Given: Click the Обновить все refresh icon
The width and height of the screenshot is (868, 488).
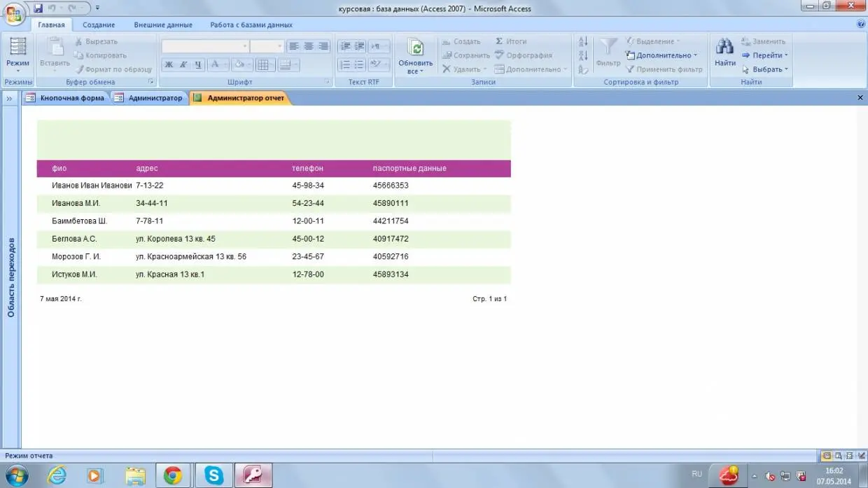Looking at the screenshot, I should point(416,48).
